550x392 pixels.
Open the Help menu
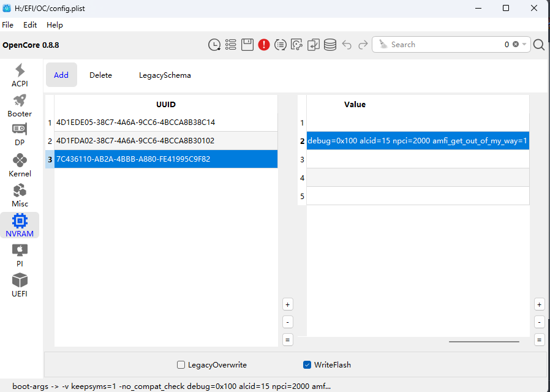coord(55,25)
